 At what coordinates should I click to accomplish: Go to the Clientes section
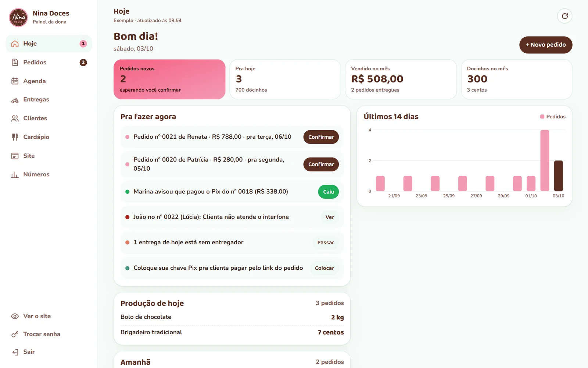pyautogui.click(x=49, y=118)
